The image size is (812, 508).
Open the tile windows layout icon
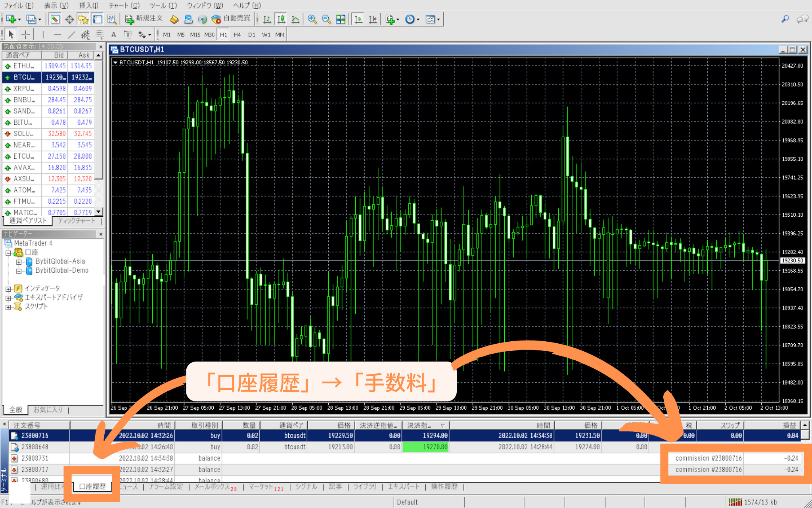click(341, 19)
